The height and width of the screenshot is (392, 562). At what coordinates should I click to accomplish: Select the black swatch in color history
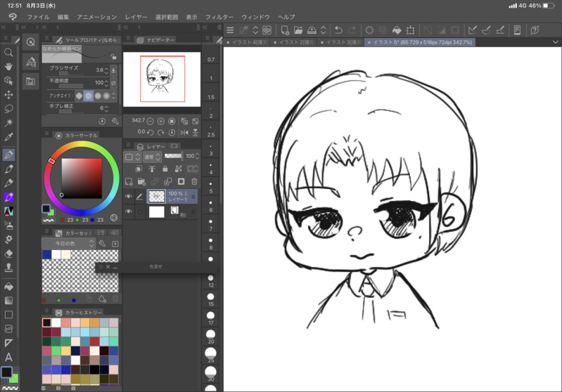pyautogui.click(x=46, y=322)
